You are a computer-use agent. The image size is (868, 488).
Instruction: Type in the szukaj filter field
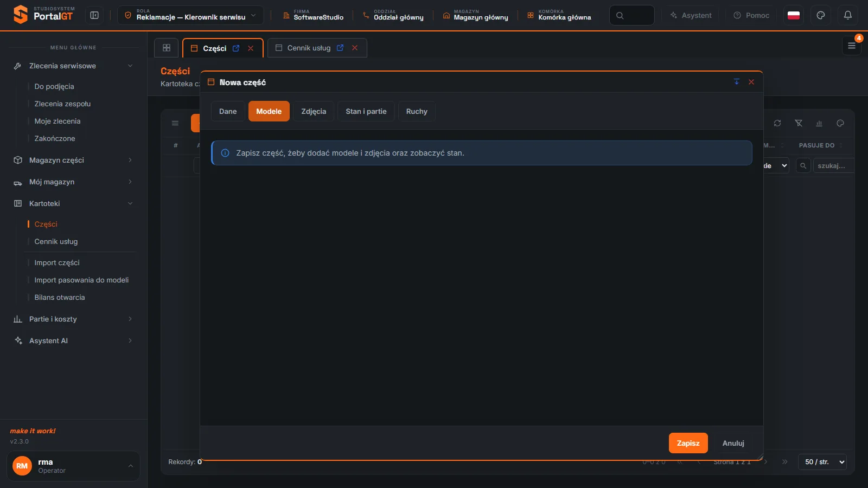pyautogui.click(x=833, y=165)
